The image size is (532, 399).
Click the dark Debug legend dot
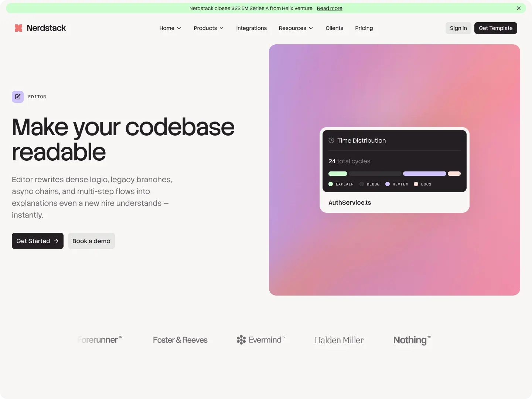(x=362, y=184)
